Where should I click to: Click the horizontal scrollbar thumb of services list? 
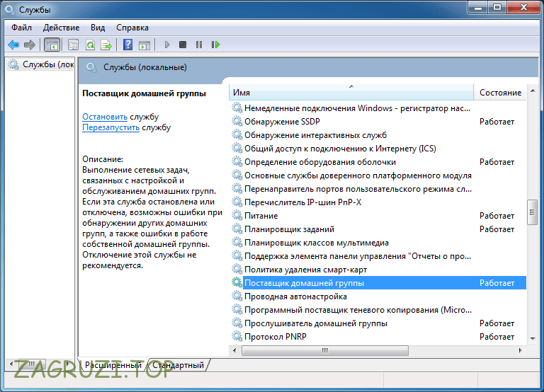click(324, 350)
